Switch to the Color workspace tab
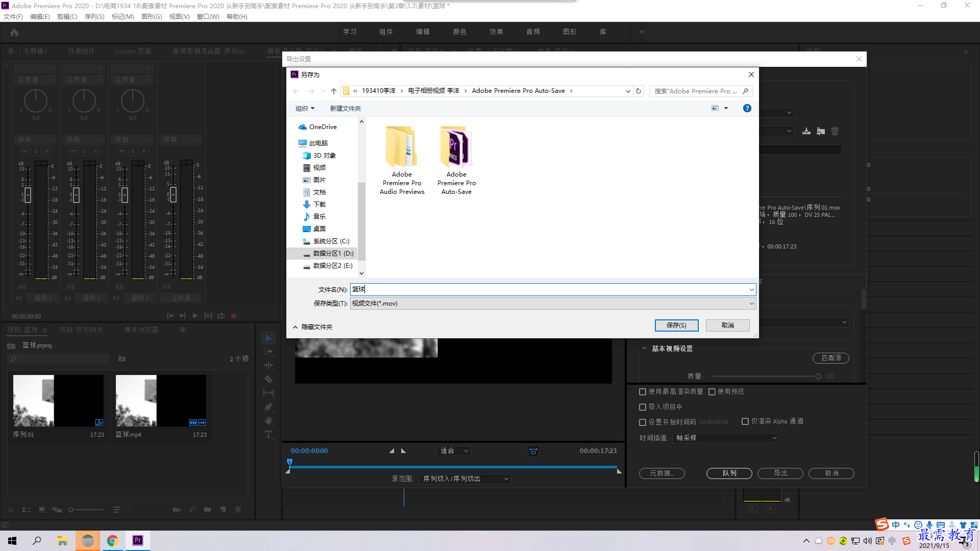 click(x=459, y=32)
